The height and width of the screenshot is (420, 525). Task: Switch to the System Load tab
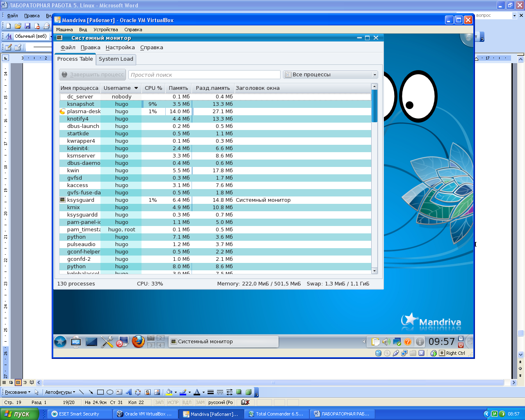click(116, 59)
